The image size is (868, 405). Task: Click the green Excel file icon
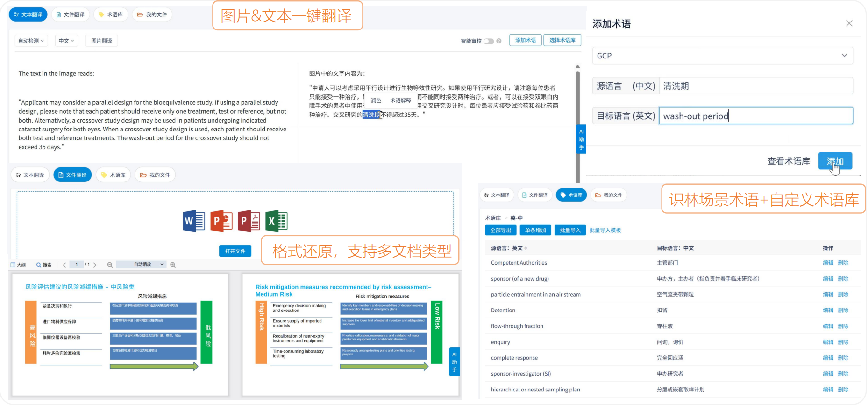(x=277, y=221)
